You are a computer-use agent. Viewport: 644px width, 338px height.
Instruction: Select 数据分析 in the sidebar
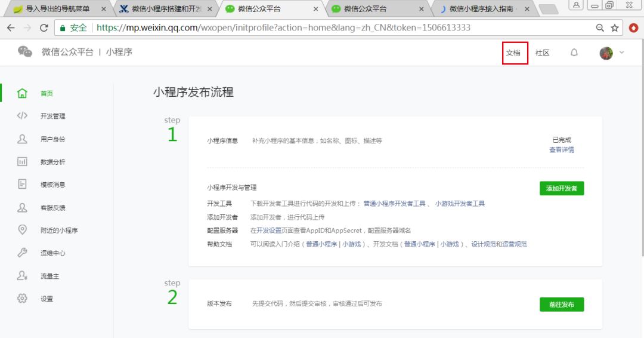tap(53, 162)
